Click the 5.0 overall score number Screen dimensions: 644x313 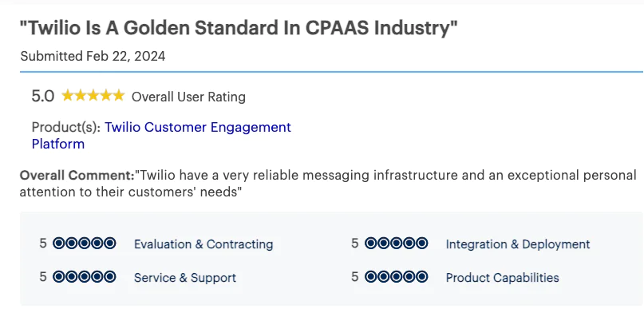(x=43, y=97)
